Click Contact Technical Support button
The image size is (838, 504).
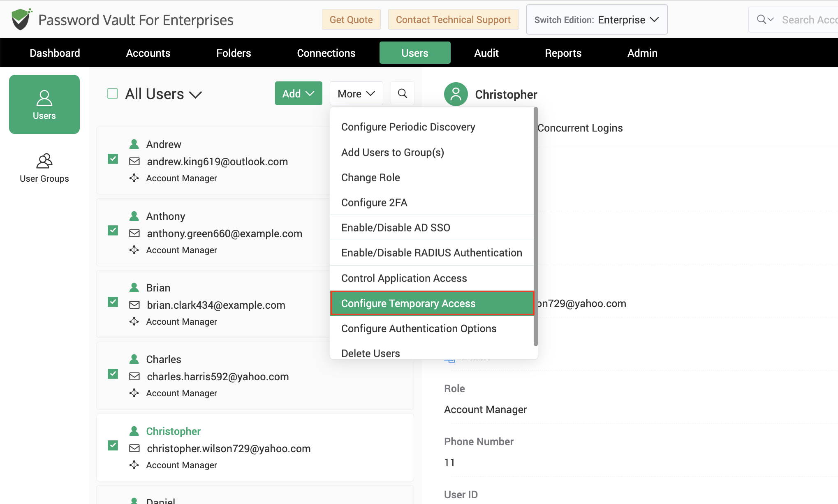click(x=453, y=19)
